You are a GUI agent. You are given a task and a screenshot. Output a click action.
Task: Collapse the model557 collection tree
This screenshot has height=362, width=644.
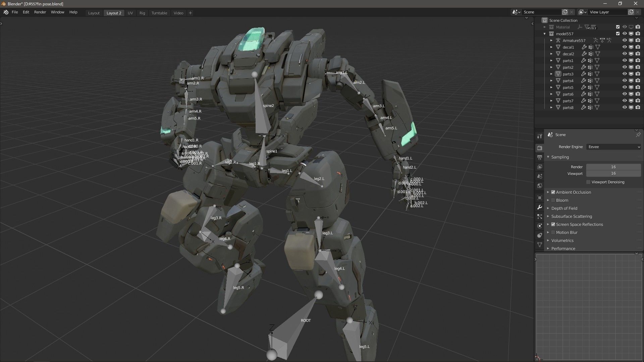coord(545,34)
